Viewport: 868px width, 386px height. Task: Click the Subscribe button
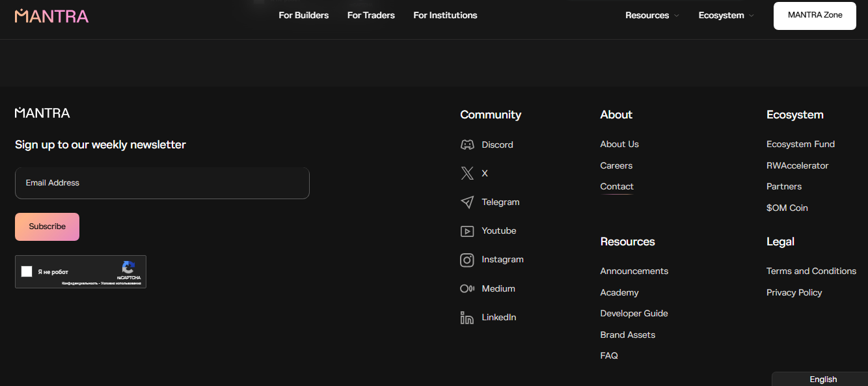click(x=47, y=227)
